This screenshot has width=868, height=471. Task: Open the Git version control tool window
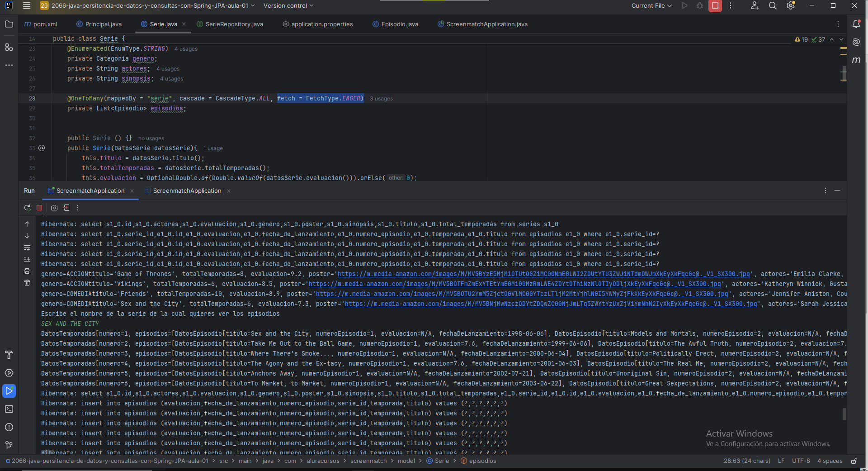[x=9, y=445]
